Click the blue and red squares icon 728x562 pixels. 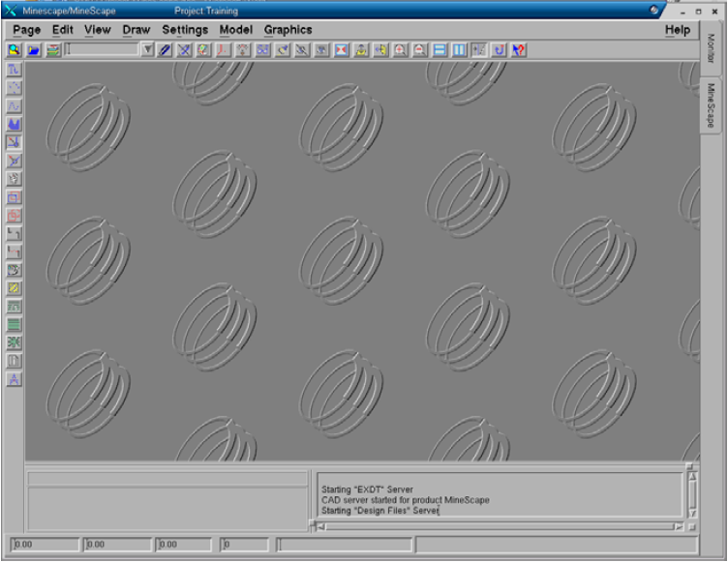point(14,197)
